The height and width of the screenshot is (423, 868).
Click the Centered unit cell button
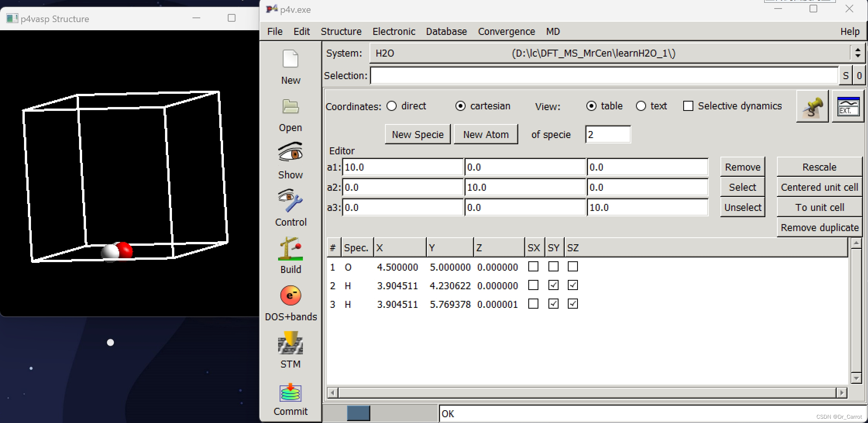(819, 187)
